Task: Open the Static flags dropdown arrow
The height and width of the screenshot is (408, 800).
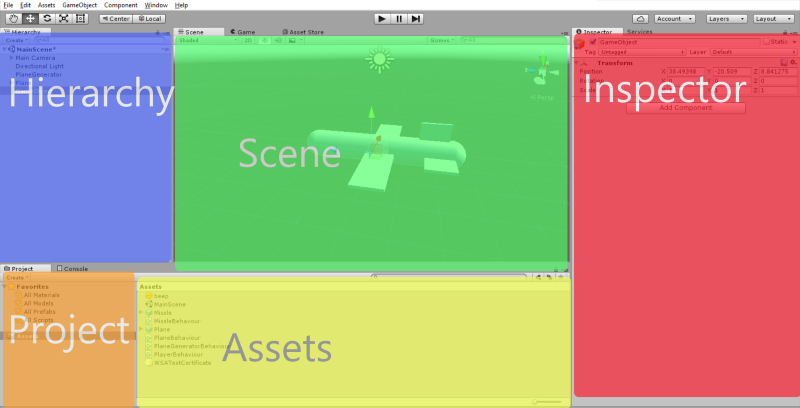Action: click(794, 42)
